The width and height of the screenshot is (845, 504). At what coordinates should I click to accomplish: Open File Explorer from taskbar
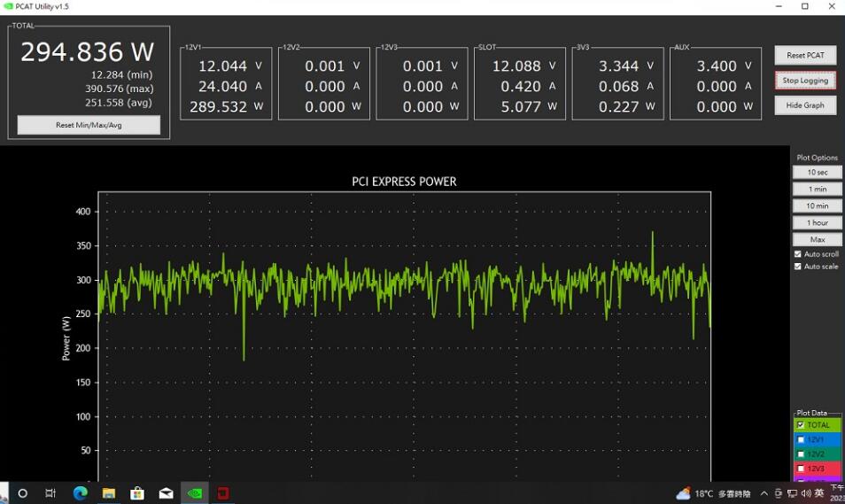[x=109, y=493]
